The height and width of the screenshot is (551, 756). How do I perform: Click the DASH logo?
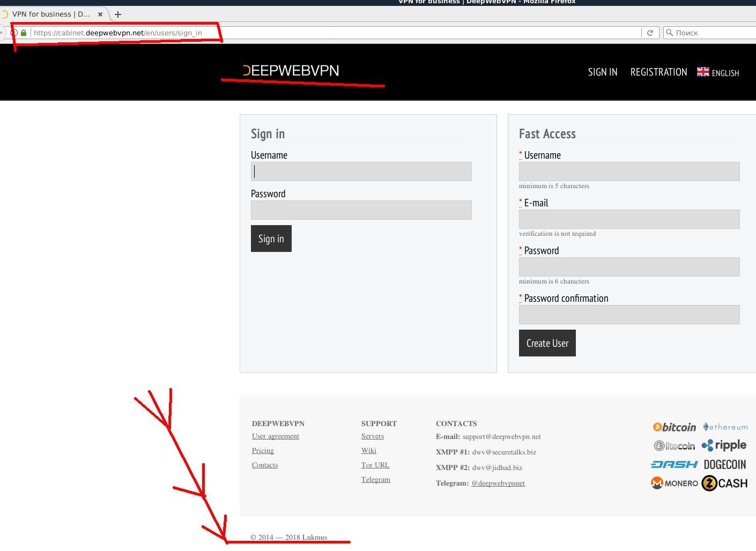tap(675, 464)
